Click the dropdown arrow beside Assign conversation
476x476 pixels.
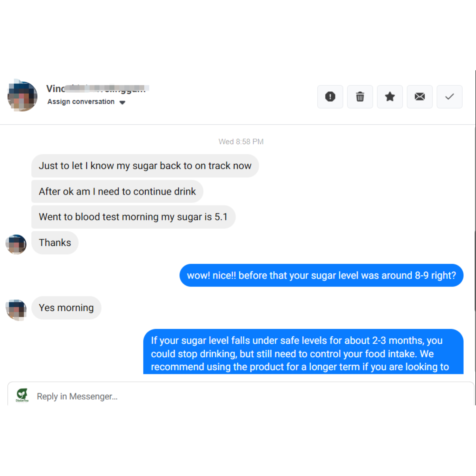coord(122,102)
